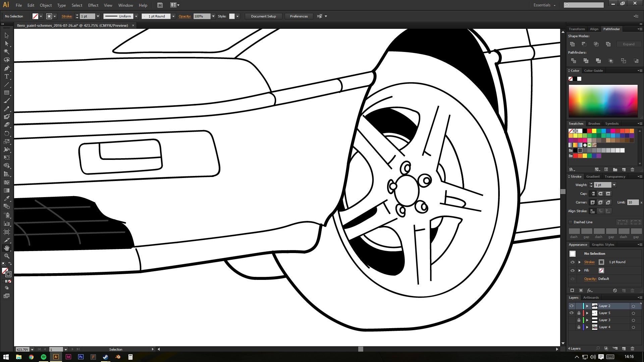Select the Paintbrush tool

(6, 101)
